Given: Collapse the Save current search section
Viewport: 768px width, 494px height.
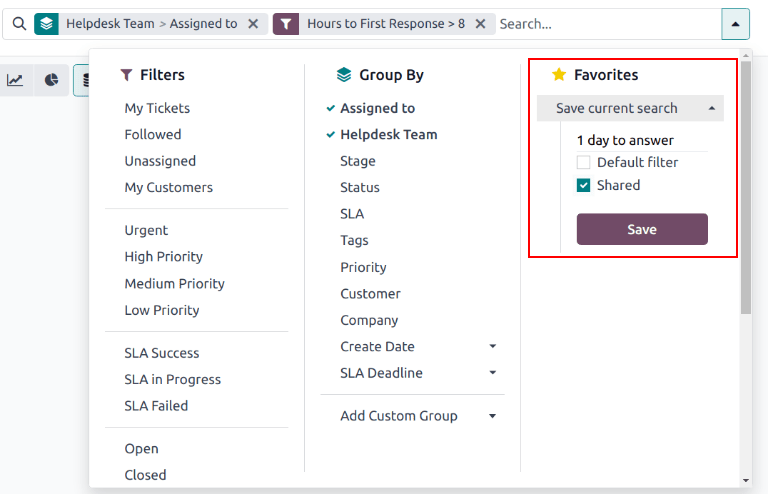Looking at the screenshot, I should (630, 108).
